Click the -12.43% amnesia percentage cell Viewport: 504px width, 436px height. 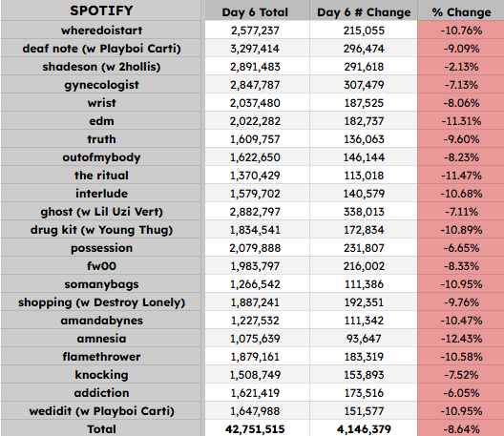(461, 339)
